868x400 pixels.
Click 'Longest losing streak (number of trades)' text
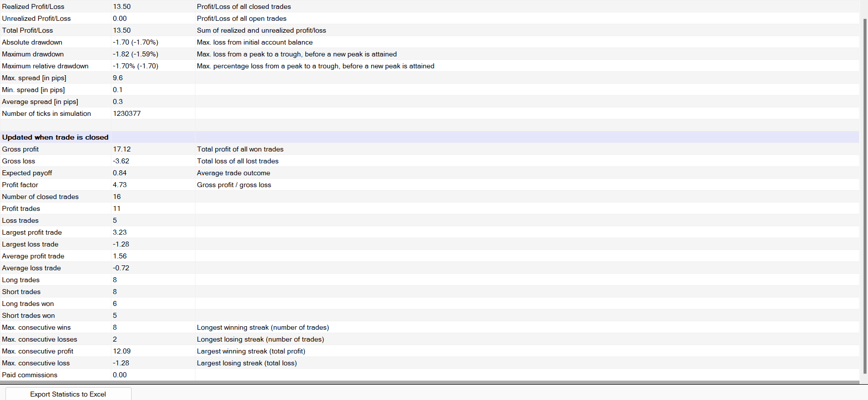pyautogui.click(x=260, y=339)
